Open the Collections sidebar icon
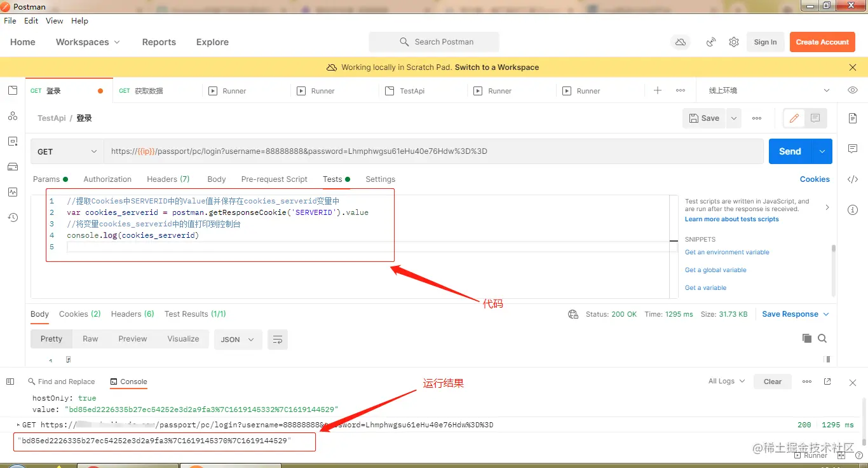 [x=13, y=90]
